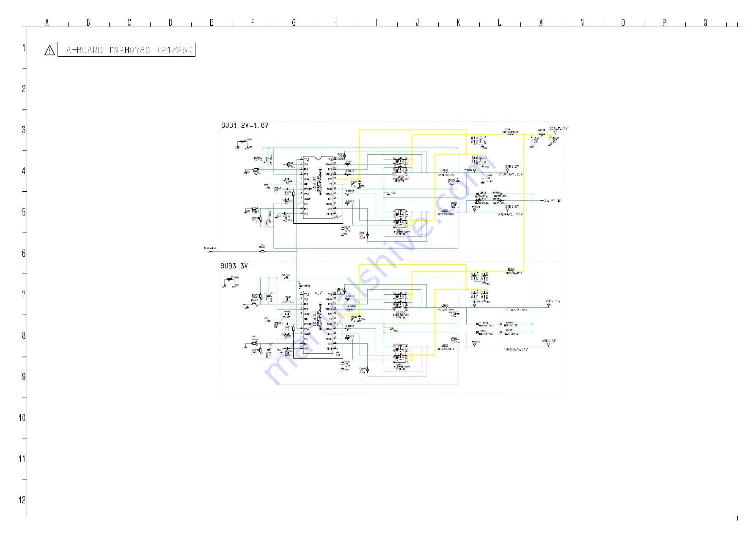Click the R5620 resistor symbol
The height and width of the screenshot is (534, 756).
[x=262, y=251]
